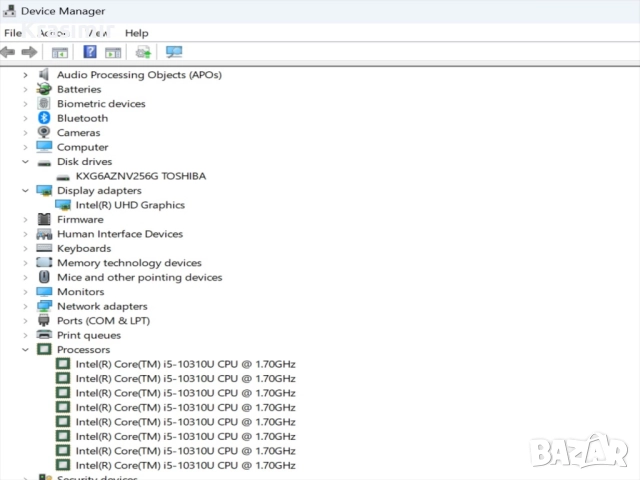
Task: Click the Back arrow toolbar button
Action: click(9, 52)
